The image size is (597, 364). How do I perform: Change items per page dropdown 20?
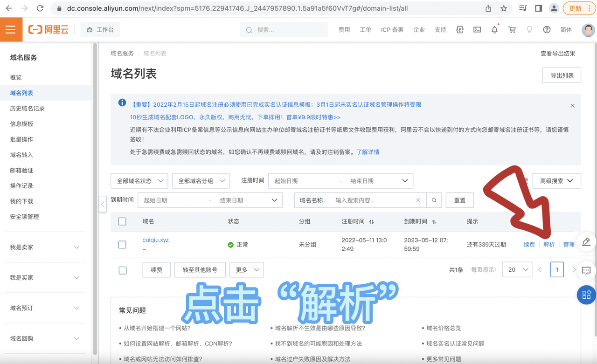517,270
